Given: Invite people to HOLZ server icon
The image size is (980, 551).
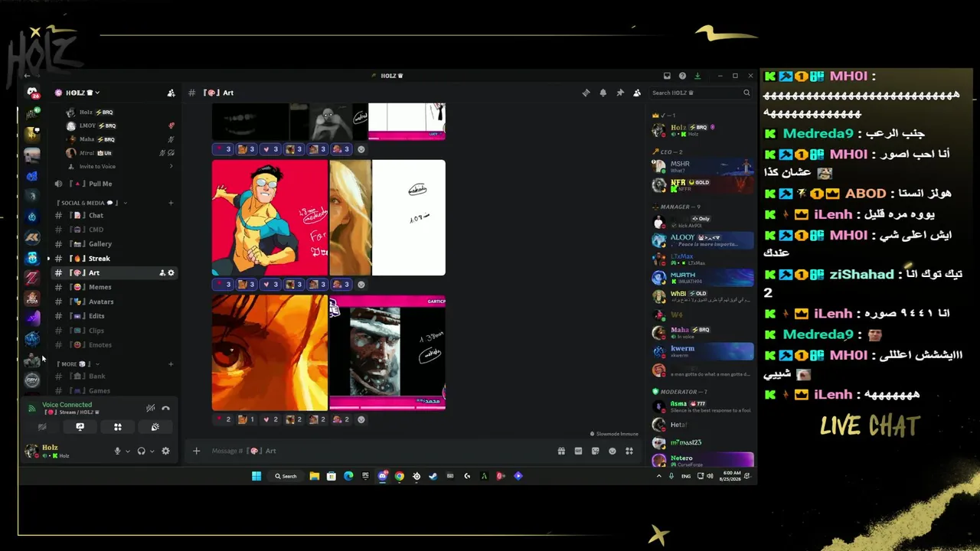Looking at the screenshot, I should [x=171, y=93].
